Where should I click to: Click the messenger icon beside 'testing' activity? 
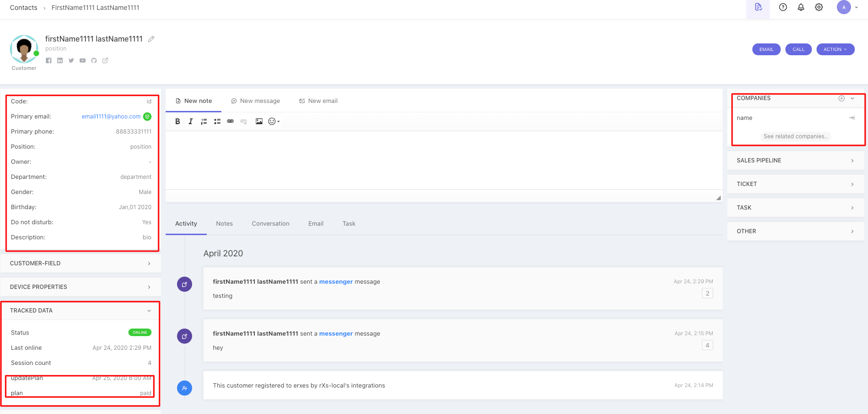[185, 284]
